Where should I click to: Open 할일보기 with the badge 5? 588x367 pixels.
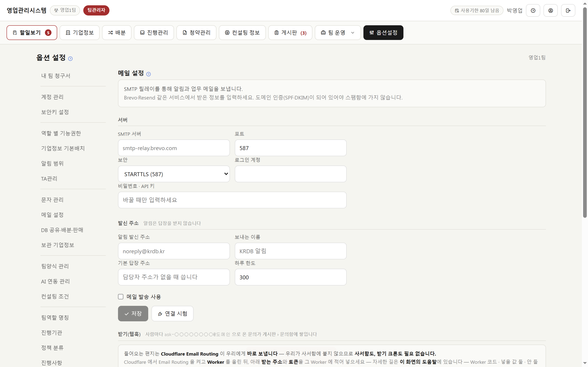[x=32, y=33]
